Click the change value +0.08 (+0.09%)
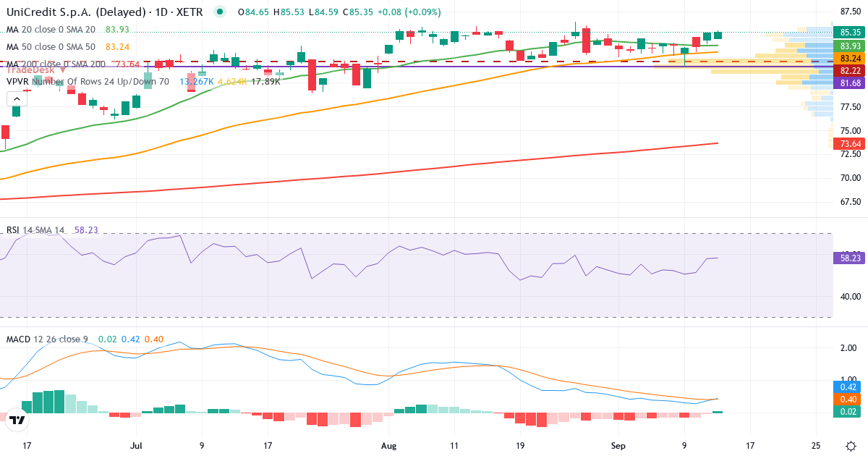868x456 pixels. 409,12
